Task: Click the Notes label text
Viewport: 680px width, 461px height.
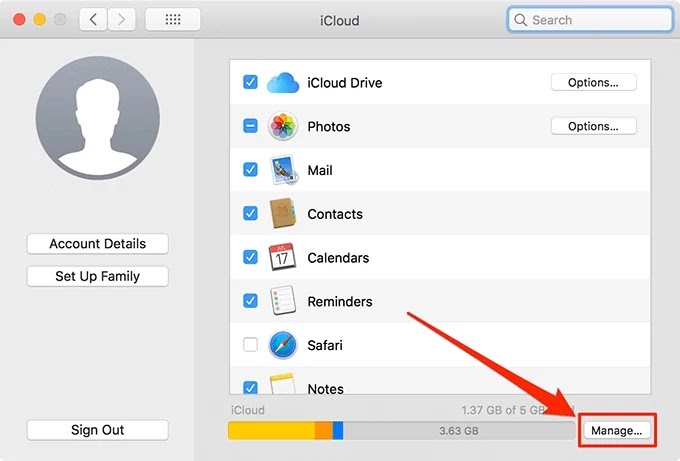Action: point(326,389)
